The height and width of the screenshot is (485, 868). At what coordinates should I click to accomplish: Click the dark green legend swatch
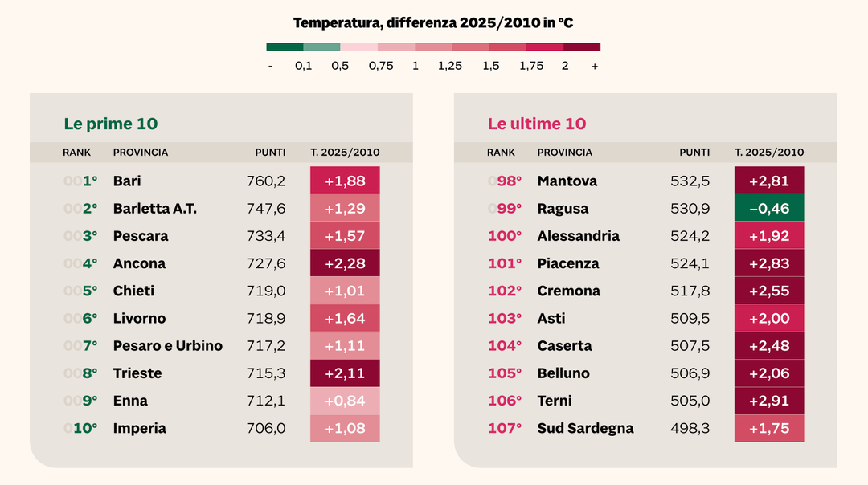click(x=285, y=47)
